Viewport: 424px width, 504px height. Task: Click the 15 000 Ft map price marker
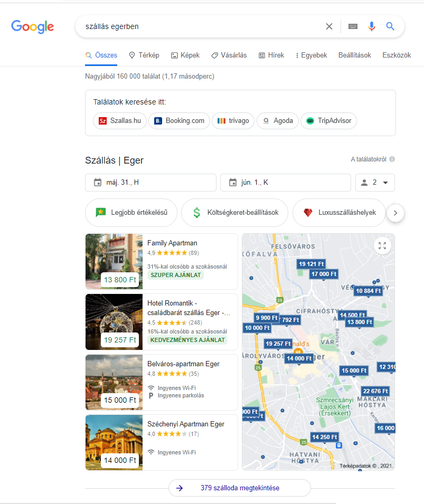pos(354,370)
